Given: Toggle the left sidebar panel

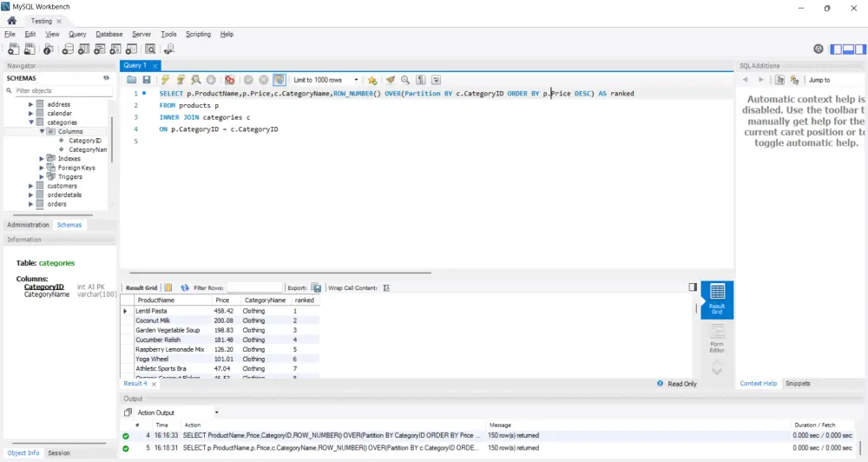Looking at the screenshot, I should [836, 49].
